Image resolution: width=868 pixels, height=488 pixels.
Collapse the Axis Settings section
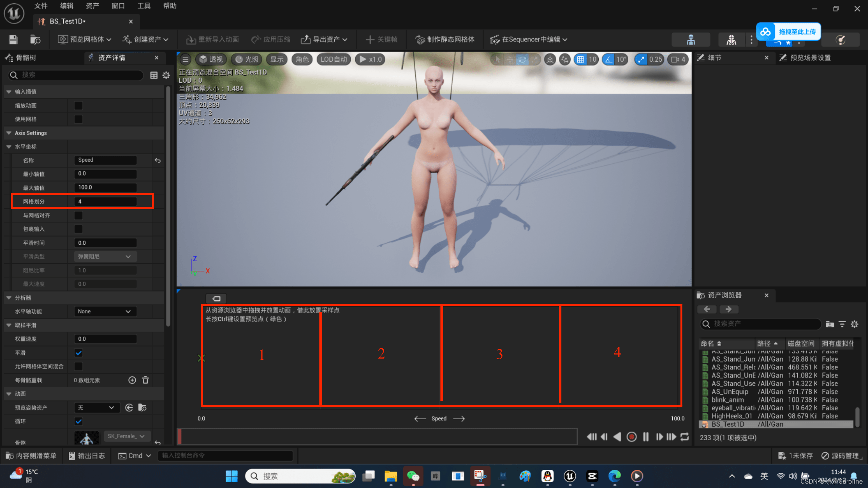click(9, 133)
